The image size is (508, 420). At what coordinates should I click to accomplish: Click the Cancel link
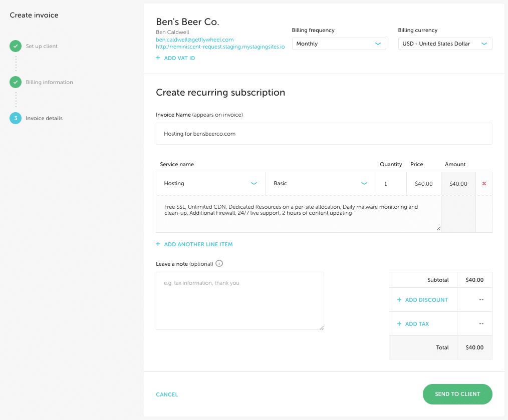click(x=167, y=394)
